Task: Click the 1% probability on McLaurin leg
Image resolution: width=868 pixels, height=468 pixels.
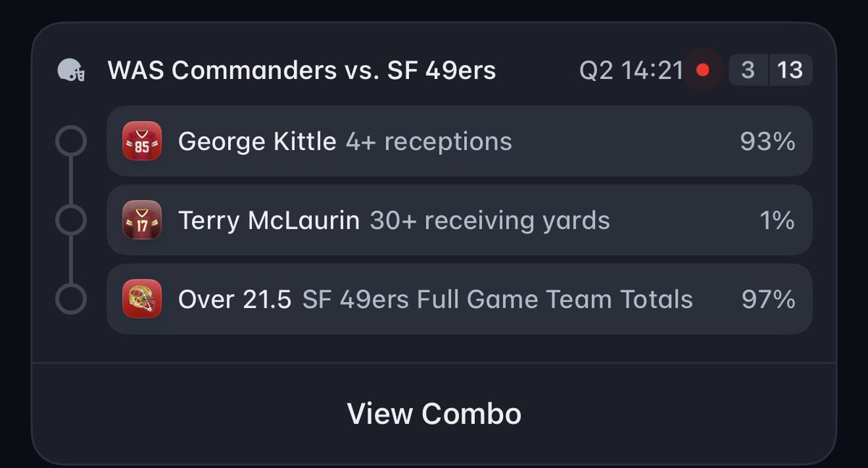Action: 778,220
